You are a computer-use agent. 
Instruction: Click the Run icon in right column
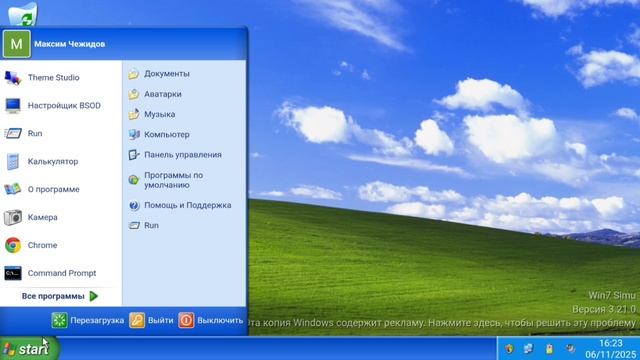click(x=134, y=225)
